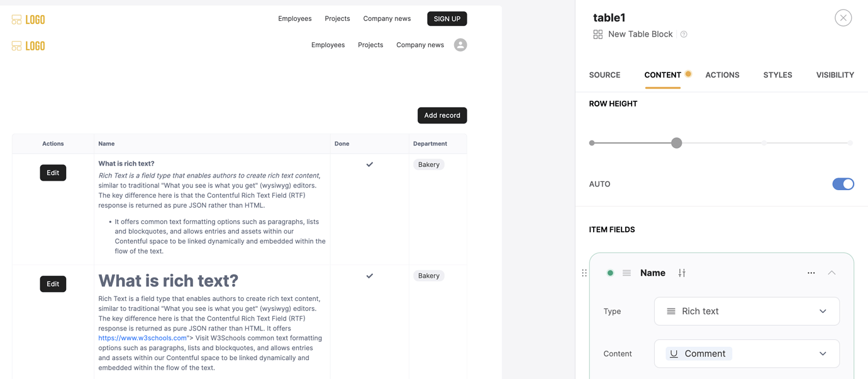Click the ROW HEIGHT section label
Screen dimensions: 868x379
(x=613, y=104)
